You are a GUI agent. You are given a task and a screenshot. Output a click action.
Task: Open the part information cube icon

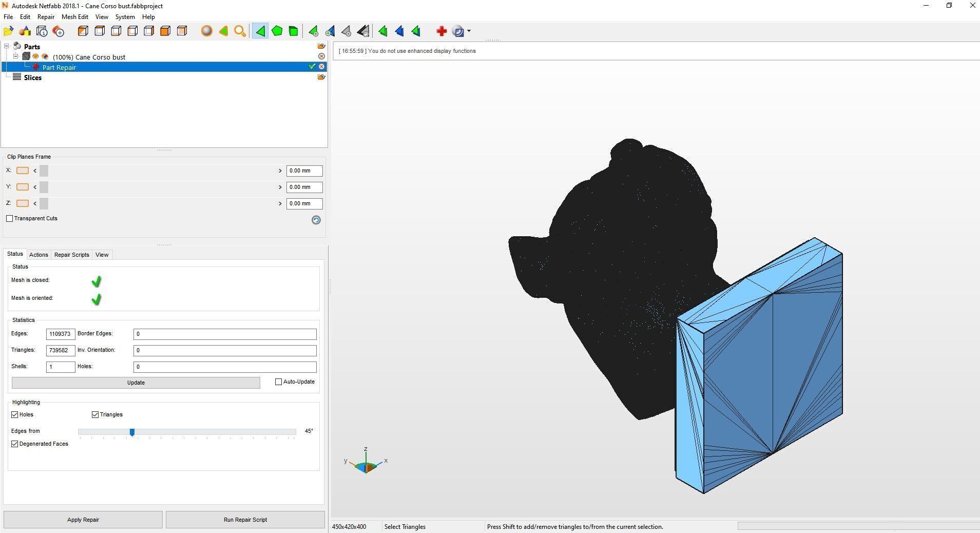point(42,31)
